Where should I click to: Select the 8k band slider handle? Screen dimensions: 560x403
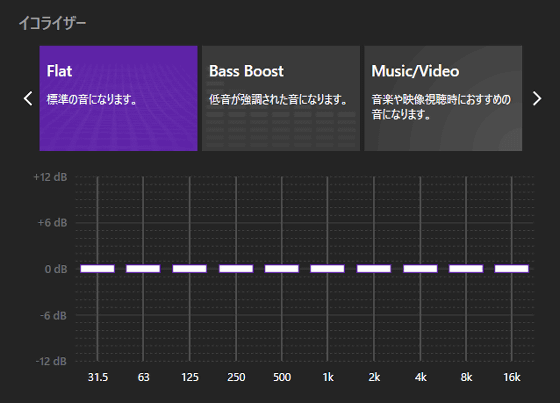click(x=466, y=269)
